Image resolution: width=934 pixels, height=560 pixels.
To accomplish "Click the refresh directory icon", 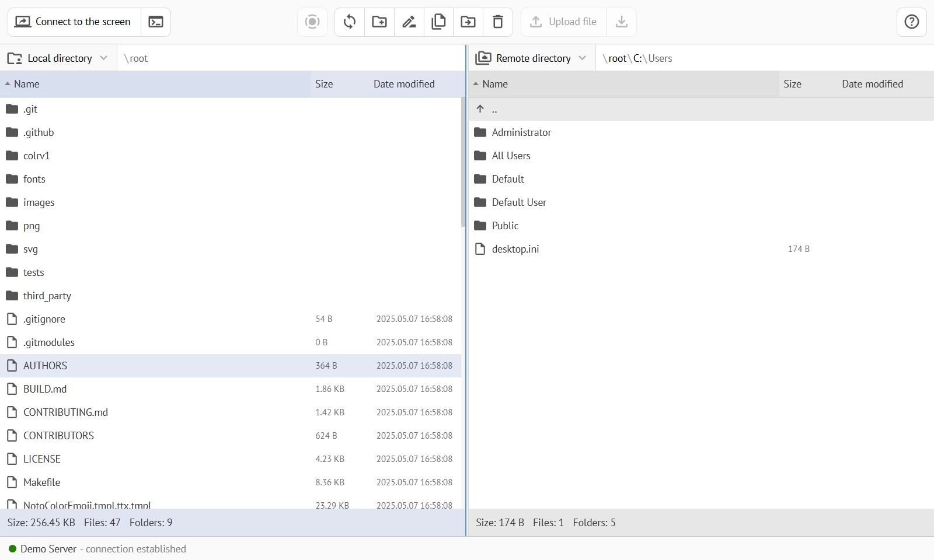I will coord(350,22).
